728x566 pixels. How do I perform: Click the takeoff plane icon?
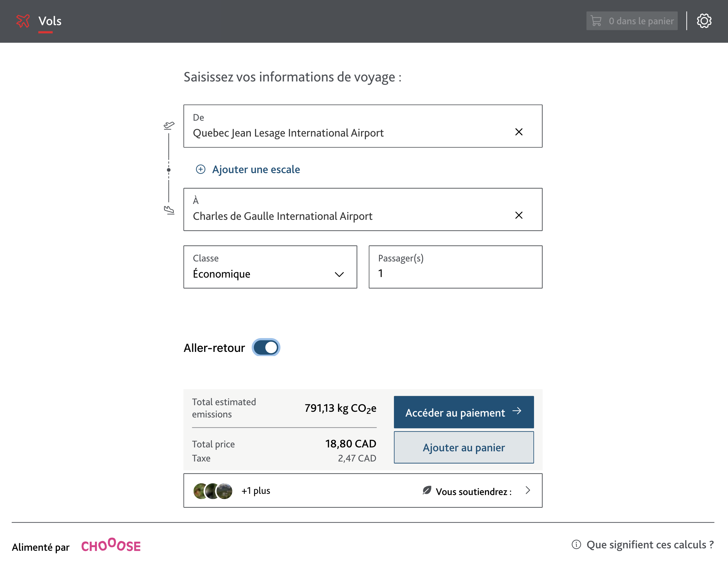[x=169, y=126]
